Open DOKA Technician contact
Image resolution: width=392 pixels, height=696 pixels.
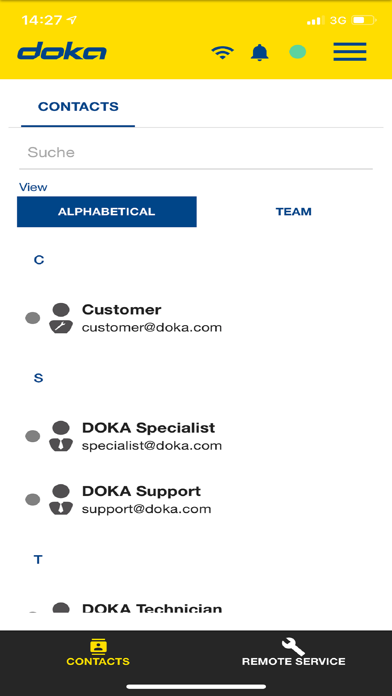(196, 607)
